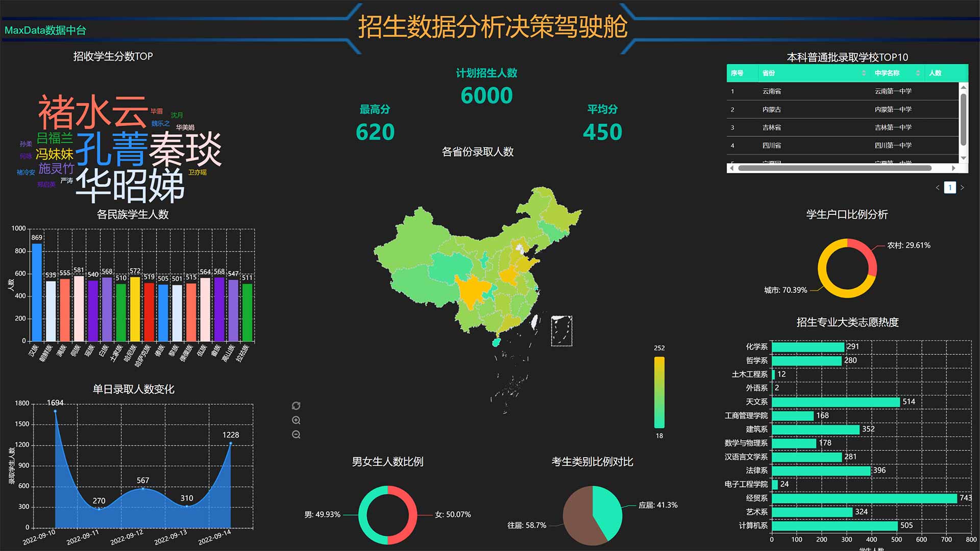Click the map zoom-out magnifier icon
The width and height of the screenshot is (980, 551).
point(296,435)
